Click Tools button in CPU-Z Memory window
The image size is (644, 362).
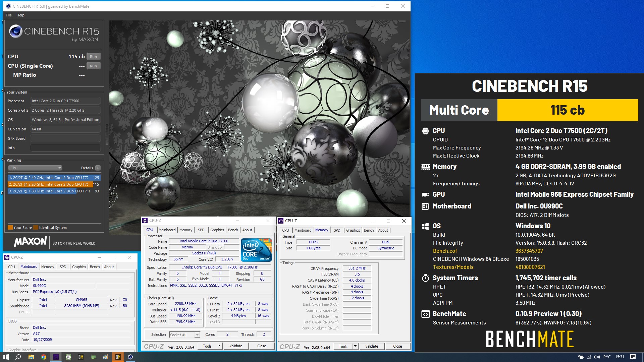pyautogui.click(x=343, y=346)
